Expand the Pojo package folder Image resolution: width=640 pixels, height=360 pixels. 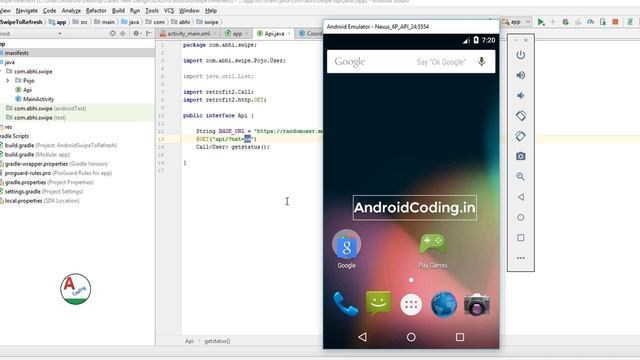pos(7,80)
